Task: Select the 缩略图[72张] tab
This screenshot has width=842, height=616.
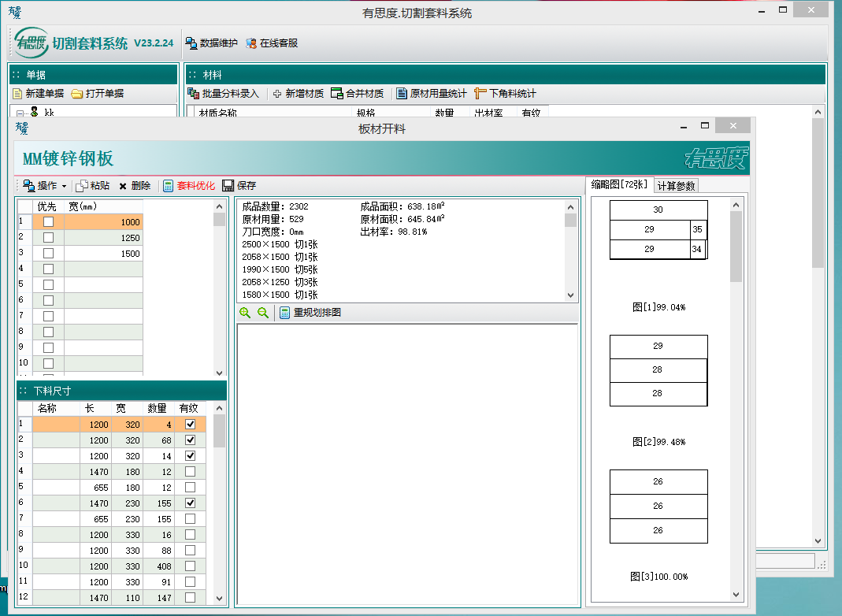Action: pyautogui.click(x=619, y=184)
